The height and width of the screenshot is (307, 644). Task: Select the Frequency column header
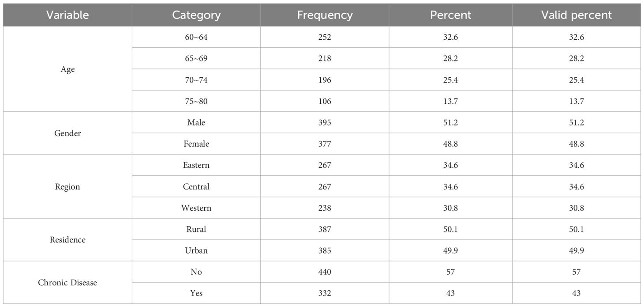(325, 15)
